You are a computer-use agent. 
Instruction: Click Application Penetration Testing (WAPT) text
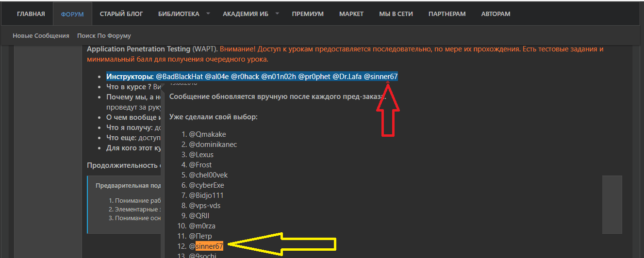pyautogui.click(x=152, y=49)
